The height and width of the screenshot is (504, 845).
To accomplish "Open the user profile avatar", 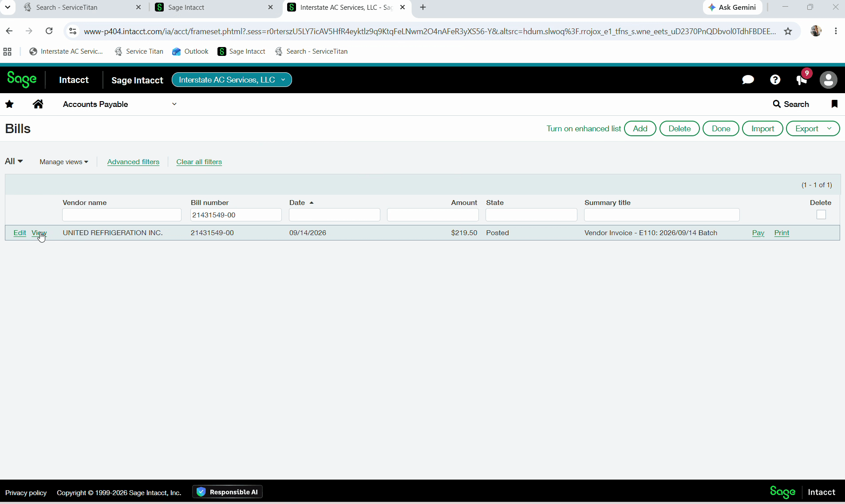I will [828, 80].
